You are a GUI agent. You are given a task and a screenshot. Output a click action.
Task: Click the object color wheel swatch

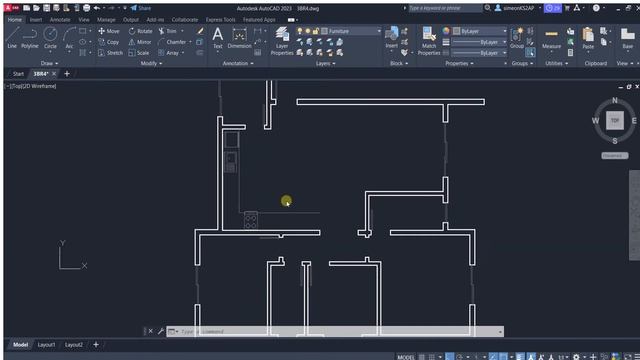[446, 31]
